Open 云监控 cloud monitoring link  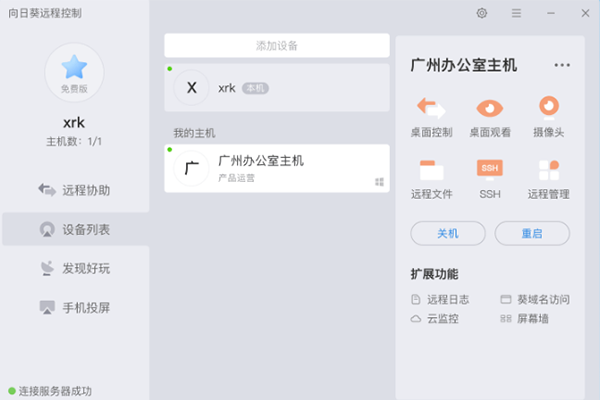(435, 319)
